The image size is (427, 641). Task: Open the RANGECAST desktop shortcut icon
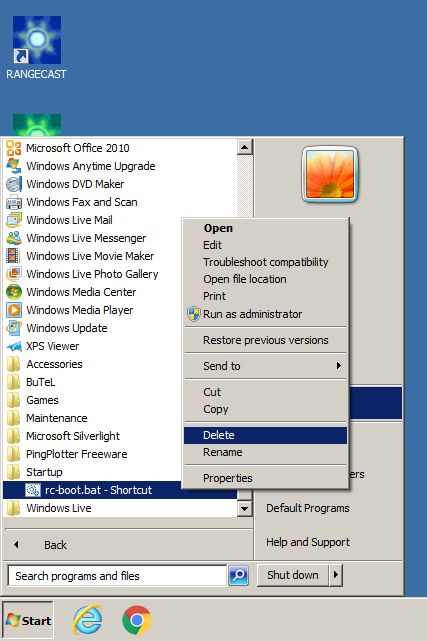(37, 40)
